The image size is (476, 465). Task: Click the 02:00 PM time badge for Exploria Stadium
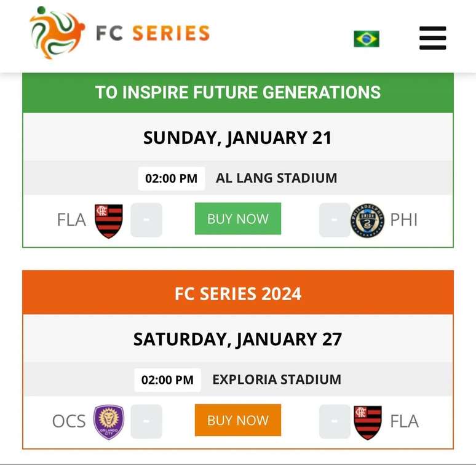pos(167,380)
